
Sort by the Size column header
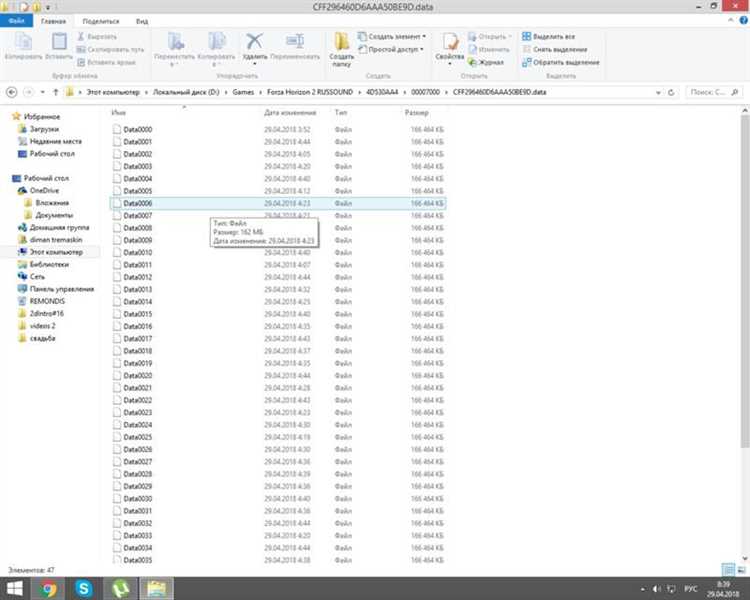point(416,112)
